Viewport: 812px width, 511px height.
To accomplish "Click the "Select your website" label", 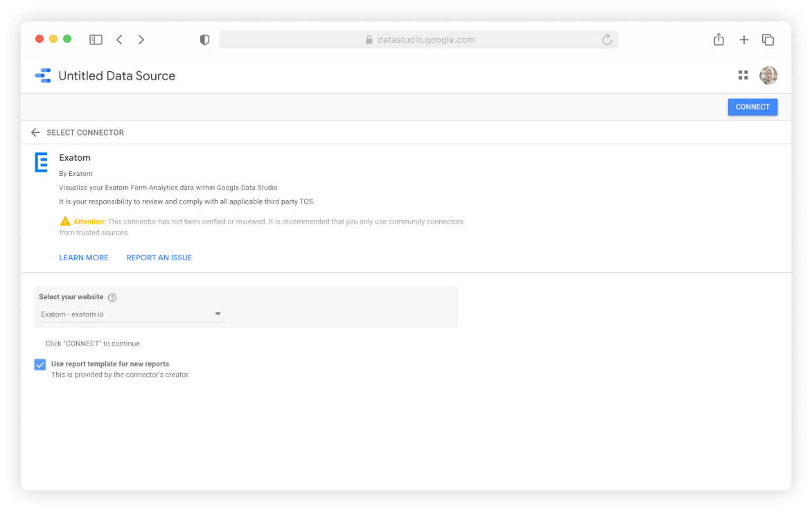I will pyautogui.click(x=71, y=297).
